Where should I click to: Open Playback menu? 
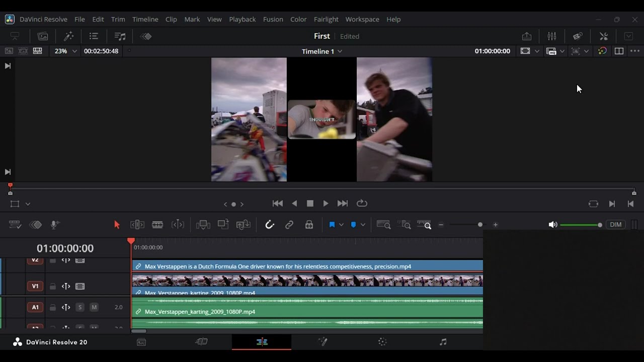pyautogui.click(x=243, y=19)
